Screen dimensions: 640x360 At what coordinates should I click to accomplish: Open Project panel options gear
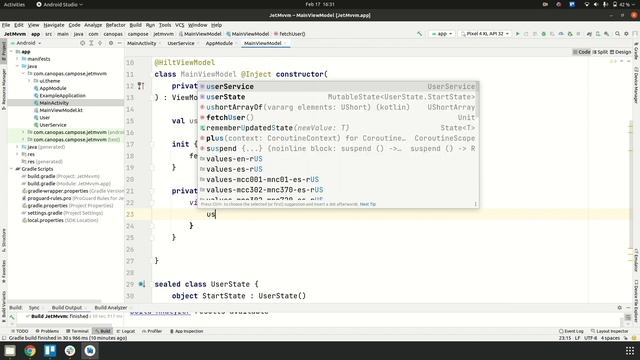tap(111, 43)
